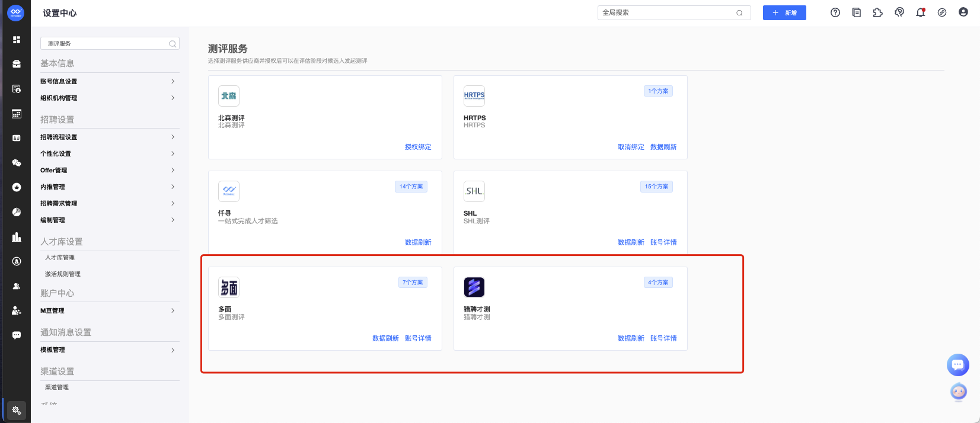Expand 模板管理 menu
The width and height of the screenshot is (980, 423).
[110, 350]
